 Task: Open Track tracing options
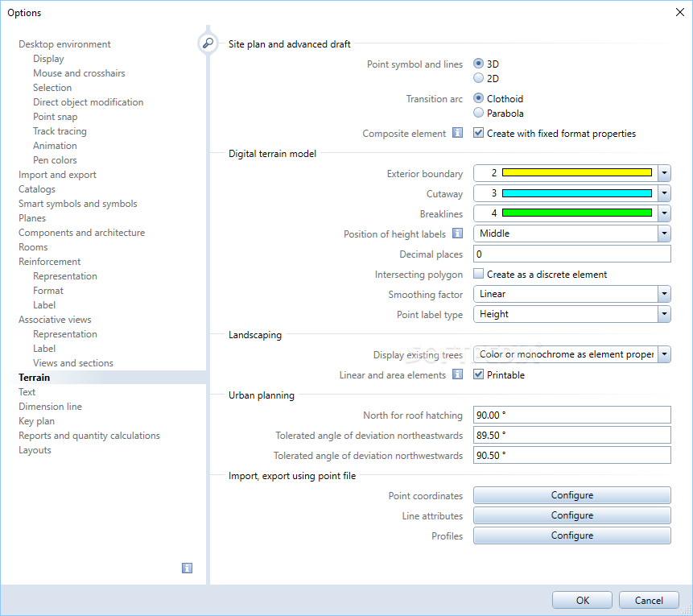[60, 131]
